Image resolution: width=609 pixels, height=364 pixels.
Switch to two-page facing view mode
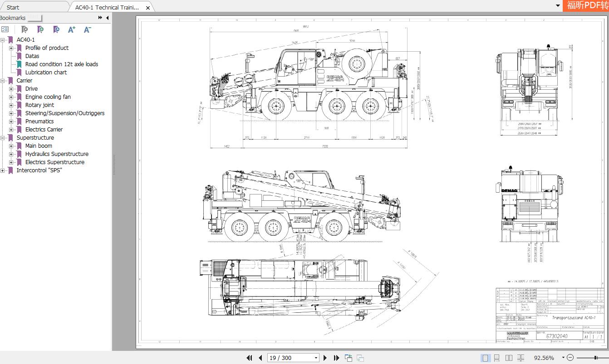click(509, 358)
